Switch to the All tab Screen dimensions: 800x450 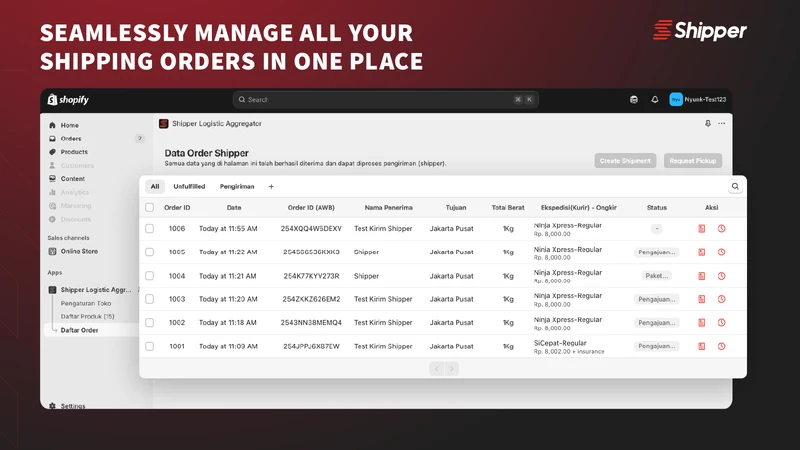(x=155, y=187)
